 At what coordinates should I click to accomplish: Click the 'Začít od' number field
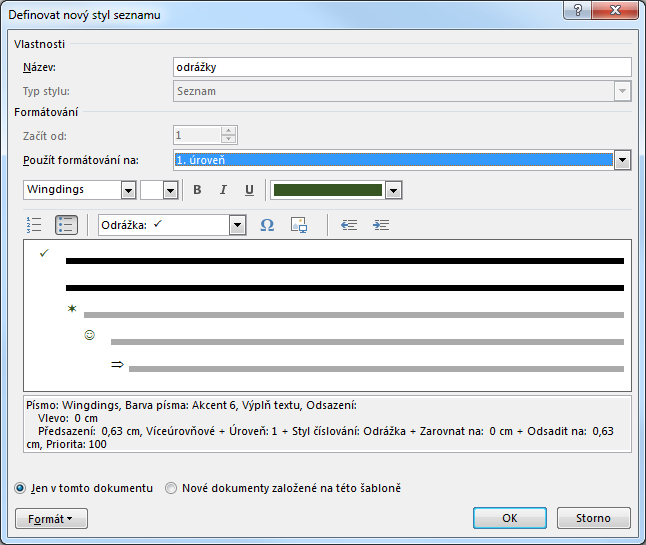pos(197,135)
